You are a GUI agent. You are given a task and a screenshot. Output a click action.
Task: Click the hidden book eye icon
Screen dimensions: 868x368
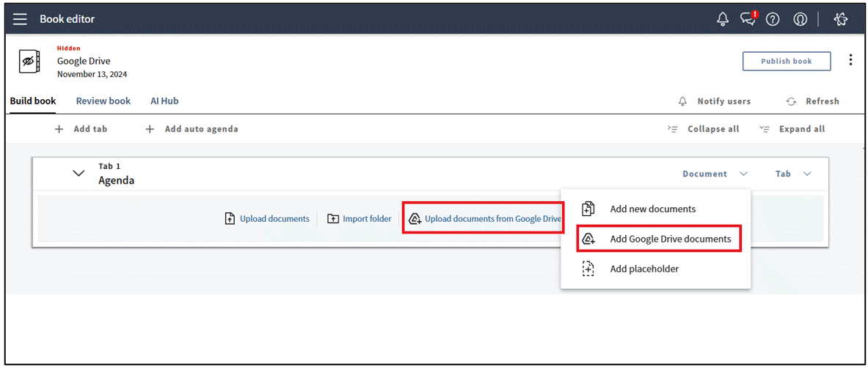click(x=29, y=62)
